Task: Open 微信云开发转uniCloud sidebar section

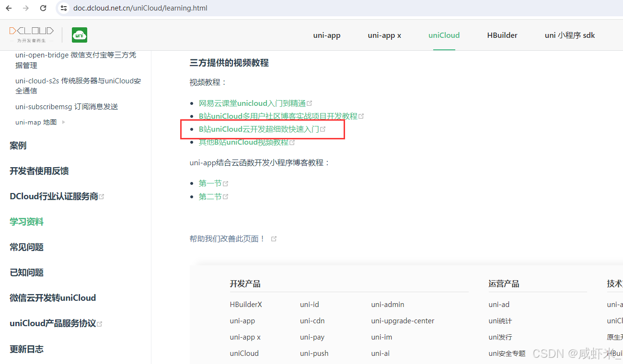Action: click(x=53, y=298)
